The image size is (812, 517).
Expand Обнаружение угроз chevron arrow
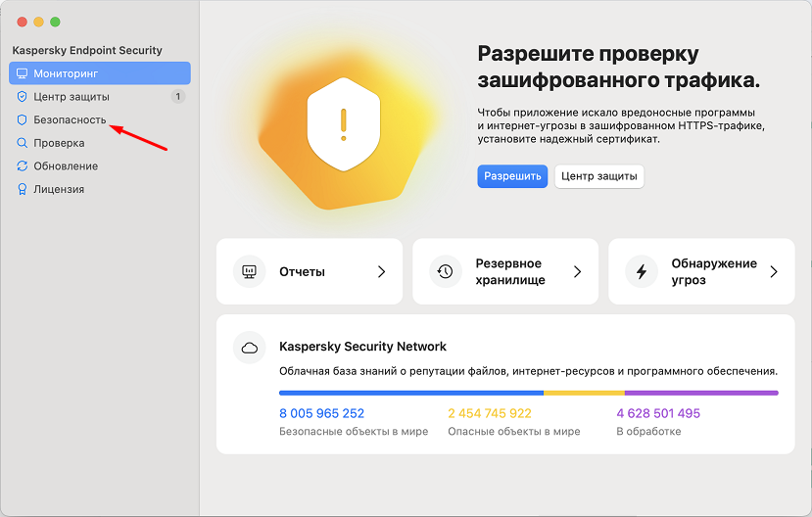click(x=774, y=271)
